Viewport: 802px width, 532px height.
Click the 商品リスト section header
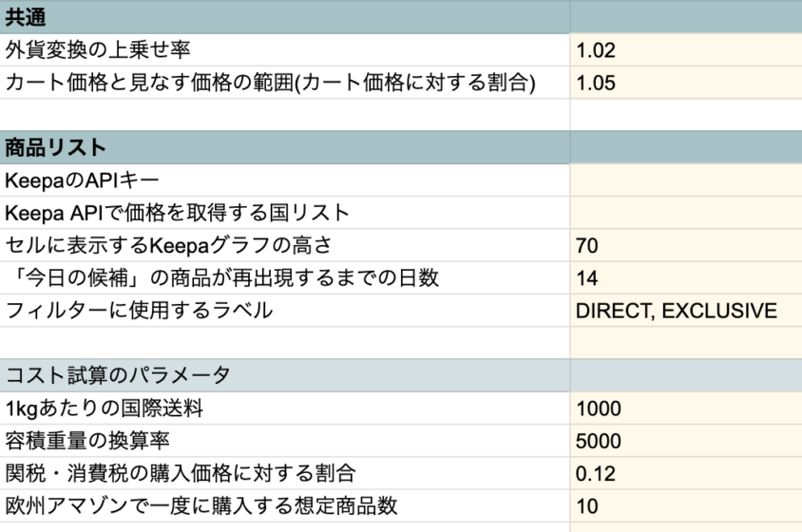[283, 148]
